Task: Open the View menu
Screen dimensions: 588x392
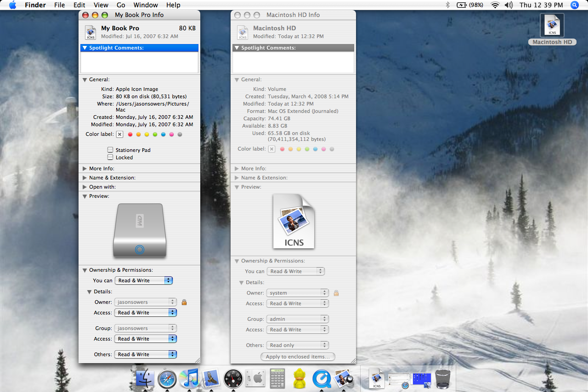Action: click(101, 5)
